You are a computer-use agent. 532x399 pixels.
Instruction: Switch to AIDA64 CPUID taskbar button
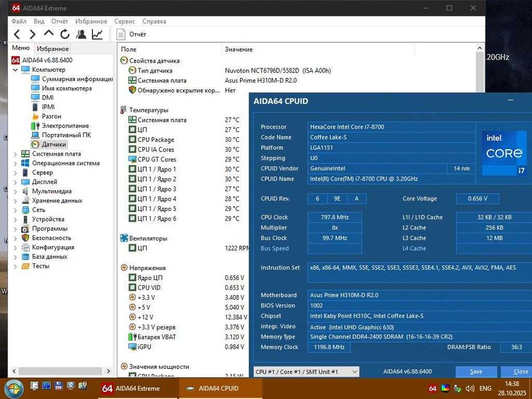tap(220, 389)
